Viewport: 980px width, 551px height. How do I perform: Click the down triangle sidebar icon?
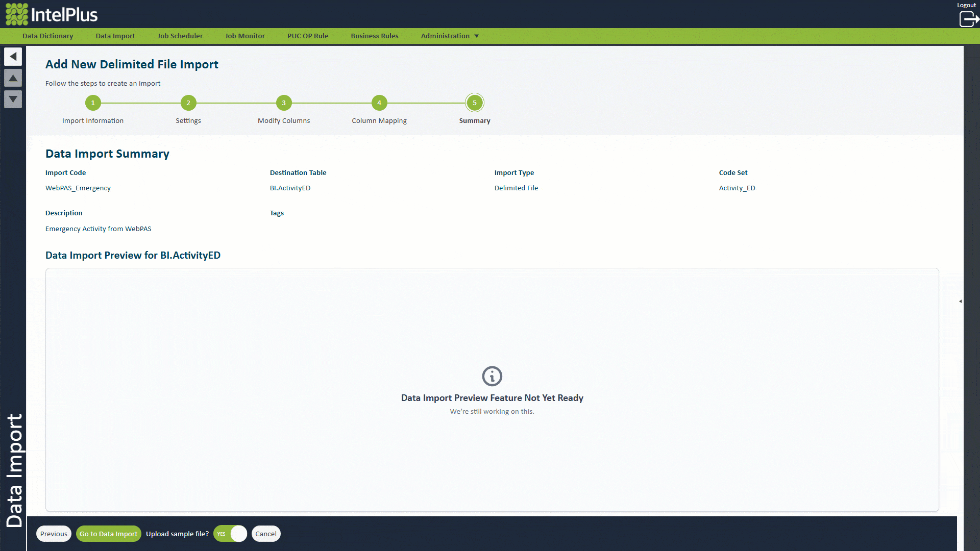(13, 99)
